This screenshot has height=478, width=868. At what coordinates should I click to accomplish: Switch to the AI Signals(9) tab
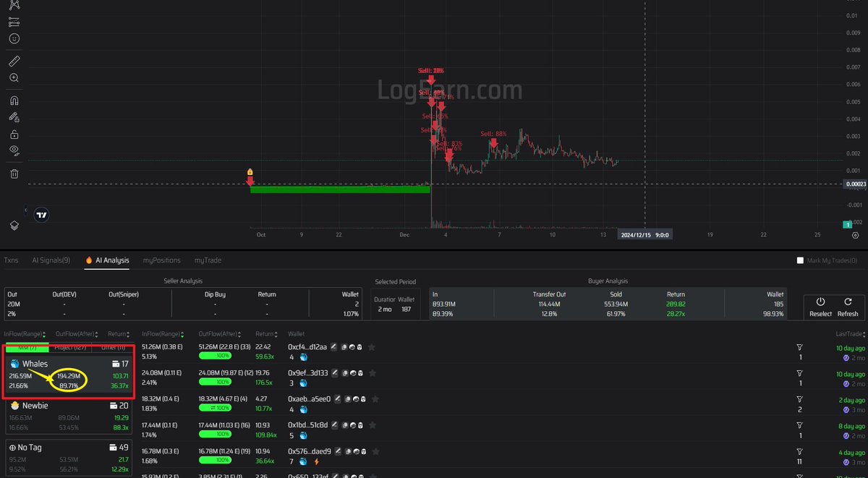coord(51,260)
